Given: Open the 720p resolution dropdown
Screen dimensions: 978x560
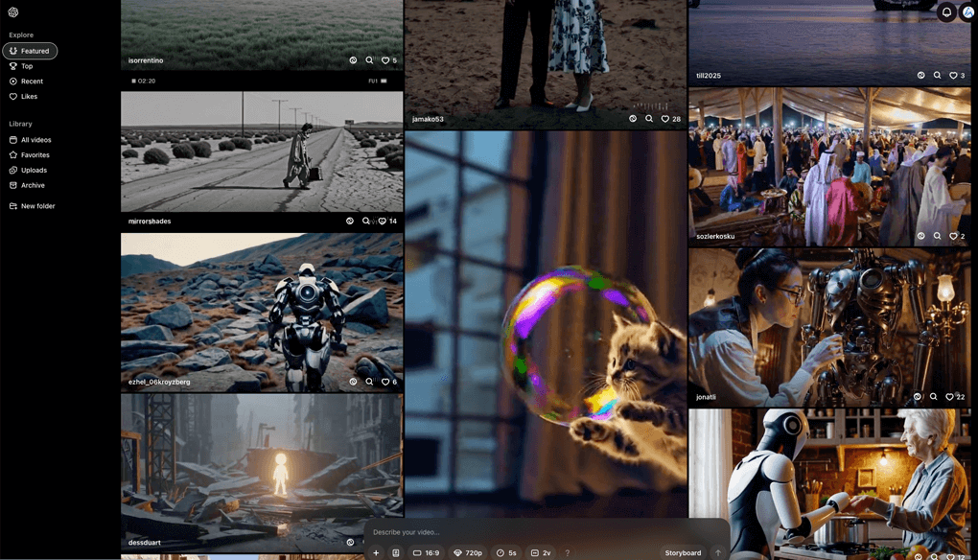Looking at the screenshot, I should click(468, 553).
